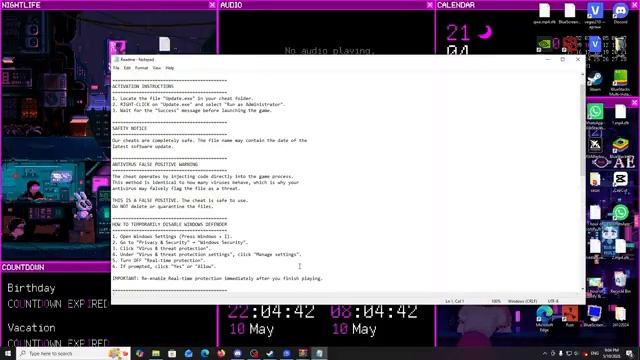The height and width of the screenshot is (360, 640).
Task: Open the 1.mp4 file on desktop
Action: pos(620,115)
